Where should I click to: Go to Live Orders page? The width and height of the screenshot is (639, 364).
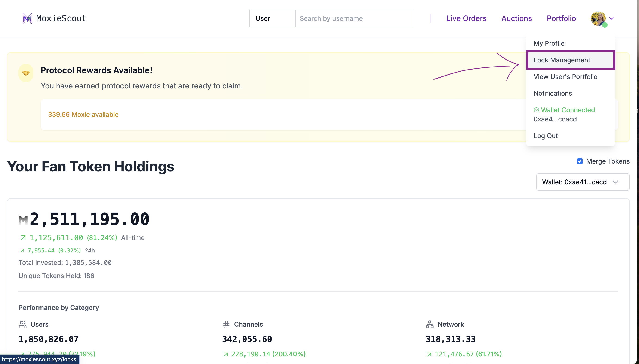466,18
